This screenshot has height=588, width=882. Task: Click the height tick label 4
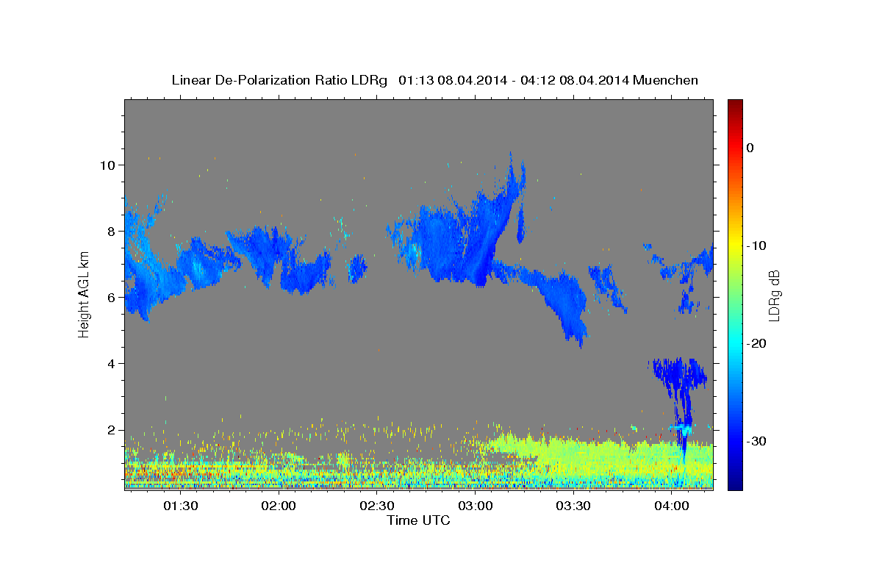[112, 363]
